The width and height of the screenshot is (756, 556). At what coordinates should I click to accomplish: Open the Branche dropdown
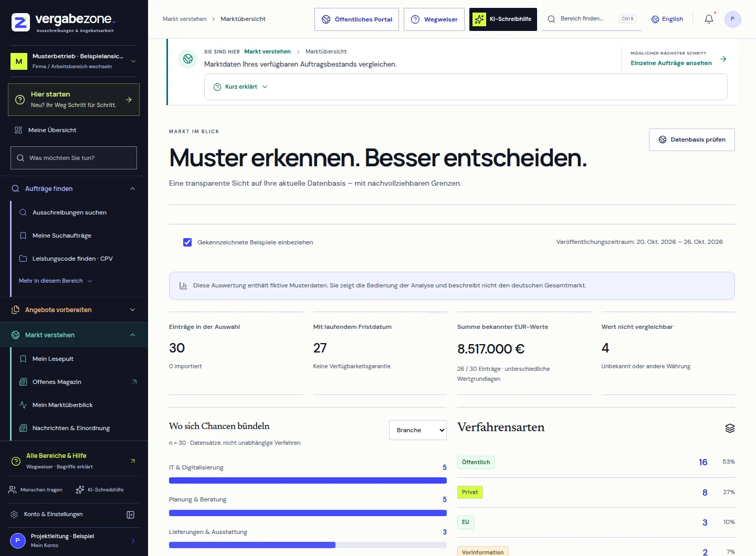418,430
